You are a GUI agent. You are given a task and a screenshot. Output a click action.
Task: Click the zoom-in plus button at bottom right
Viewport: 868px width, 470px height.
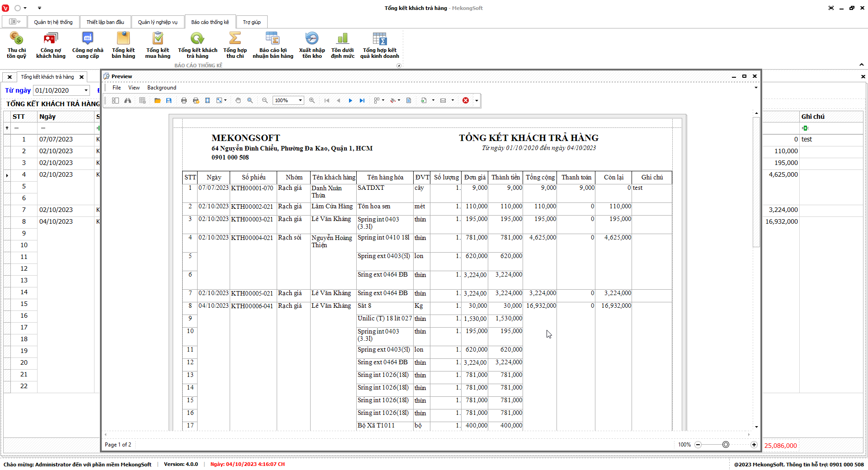click(x=754, y=445)
